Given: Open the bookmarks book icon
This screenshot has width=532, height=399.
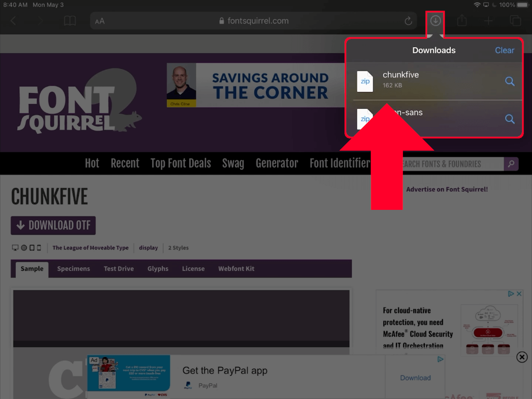Looking at the screenshot, I should [70, 21].
